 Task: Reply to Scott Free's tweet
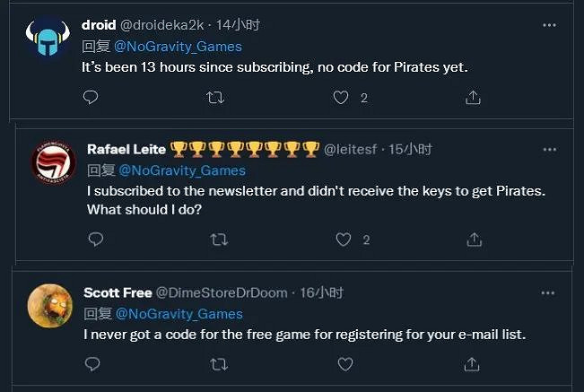click(x=92, y=364)
